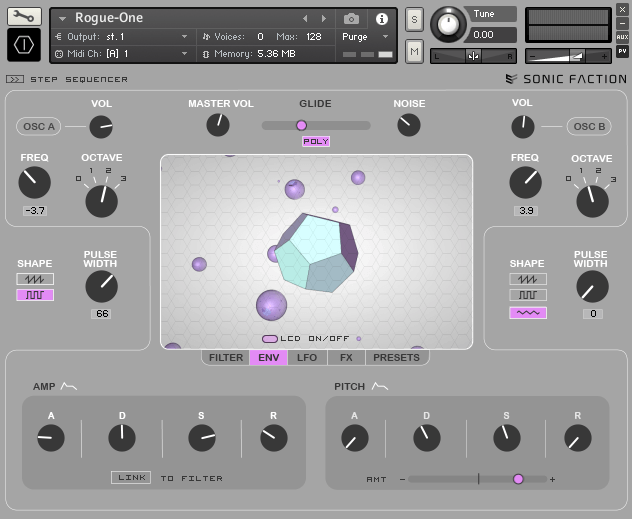Viewport: 632px width, 519px height.
Task: Toggle PV button in header
Action: (x=622, y=51)
